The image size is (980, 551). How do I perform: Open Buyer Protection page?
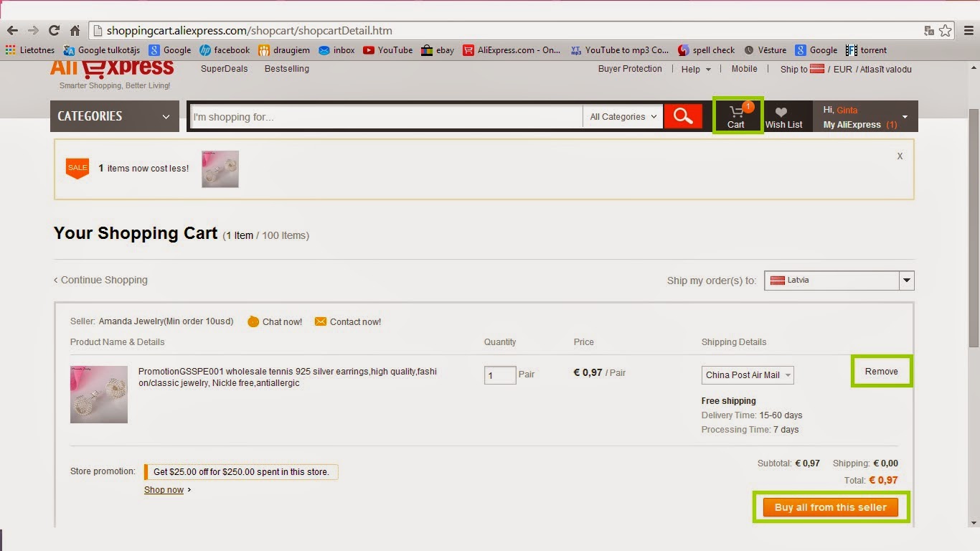coord(630,69)
